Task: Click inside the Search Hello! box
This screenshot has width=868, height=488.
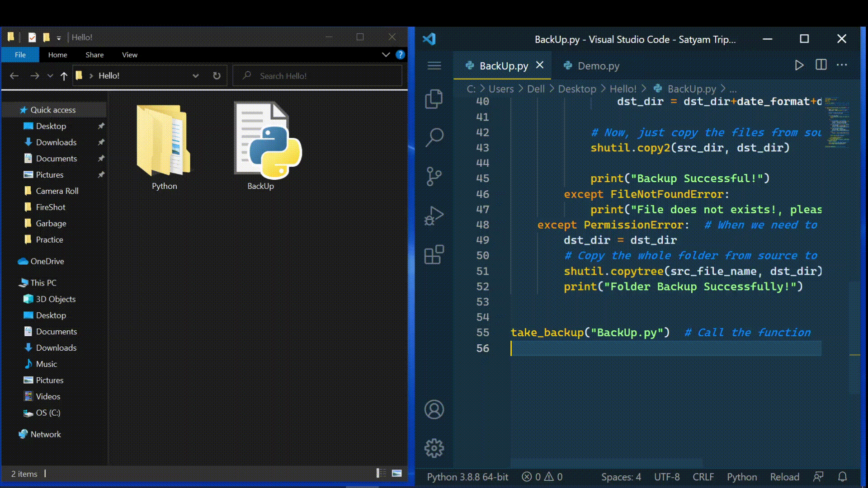Action: point(316,75)
